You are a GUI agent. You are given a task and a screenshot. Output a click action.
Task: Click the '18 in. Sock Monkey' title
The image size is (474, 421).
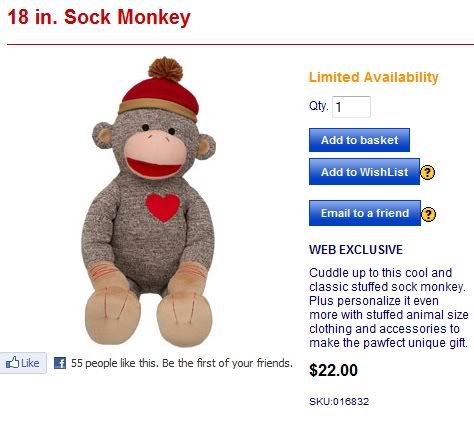click(x=99, y=17)
